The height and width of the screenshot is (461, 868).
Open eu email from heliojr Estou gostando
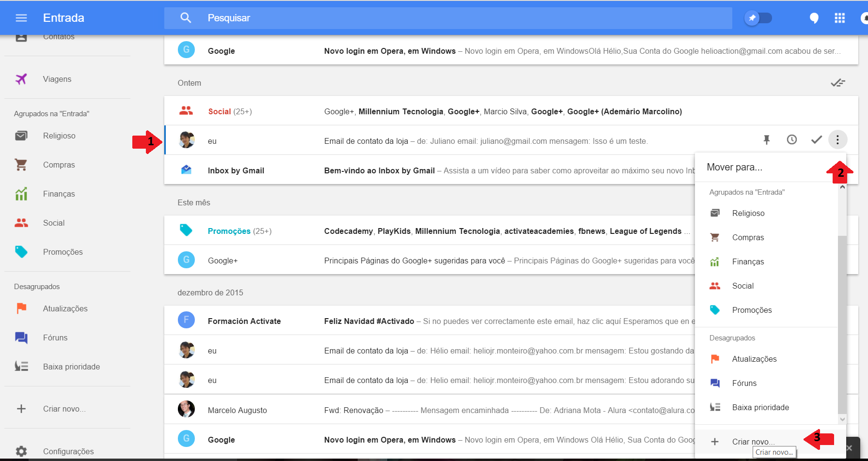[429, 351]
